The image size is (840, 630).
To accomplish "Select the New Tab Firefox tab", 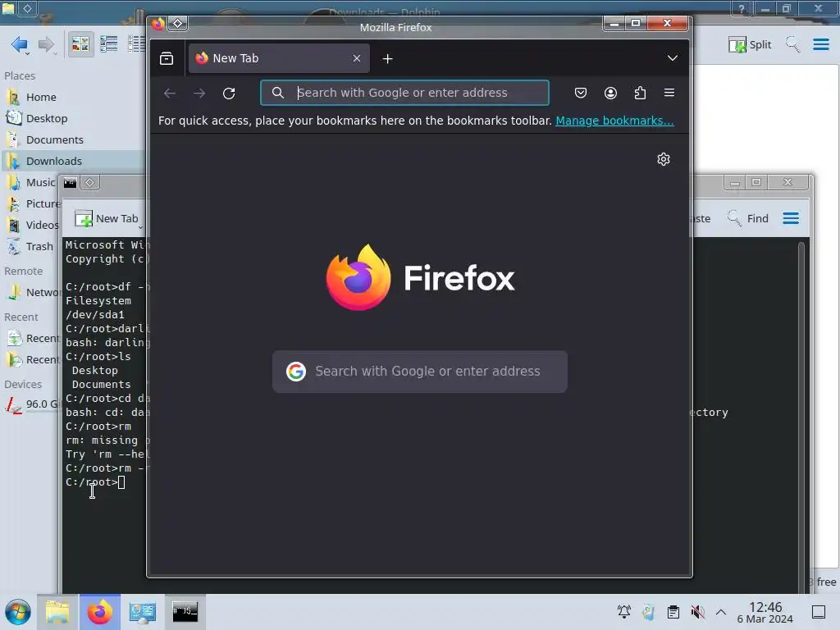I will tap(279, 58).
